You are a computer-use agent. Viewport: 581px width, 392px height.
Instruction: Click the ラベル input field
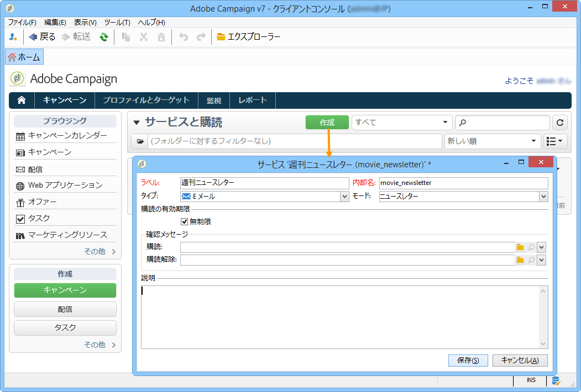[x=265, y=183]
